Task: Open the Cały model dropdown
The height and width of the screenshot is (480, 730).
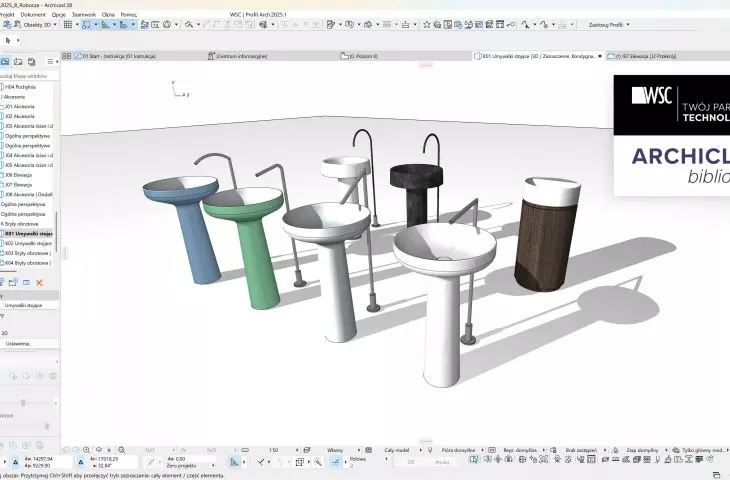Action: coord(399,450)
